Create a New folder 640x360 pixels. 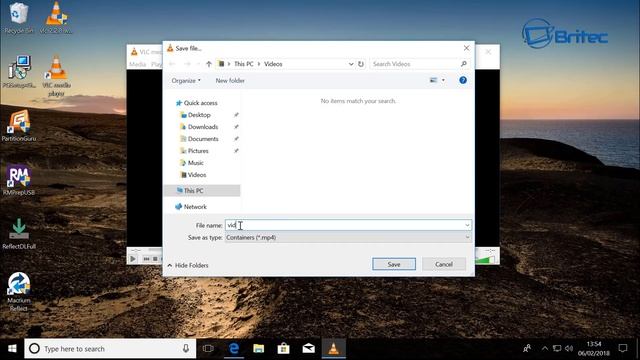tap(230, 80)
